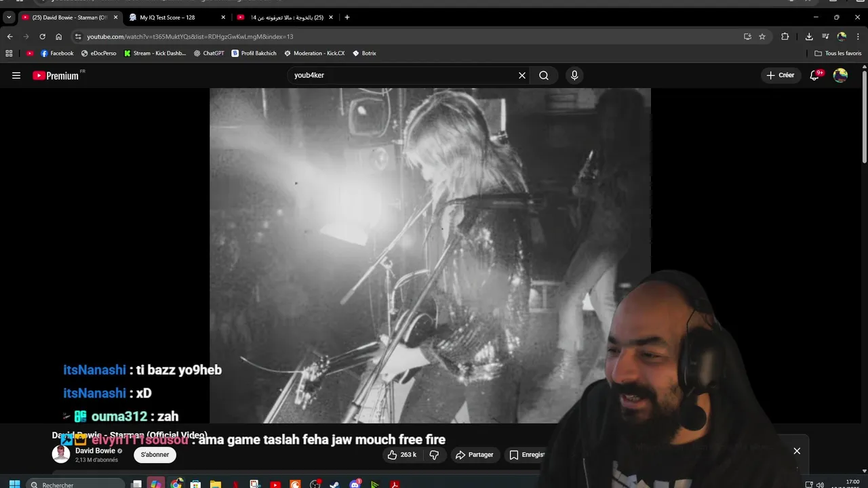This screenshot has width=868, height=488.
Task: Open the David Bowie channel avatar
Action: click(x=61, y=454)
